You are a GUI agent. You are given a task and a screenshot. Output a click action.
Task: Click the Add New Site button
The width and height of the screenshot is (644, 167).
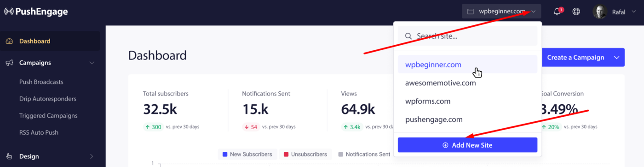[x=467, y=145]
